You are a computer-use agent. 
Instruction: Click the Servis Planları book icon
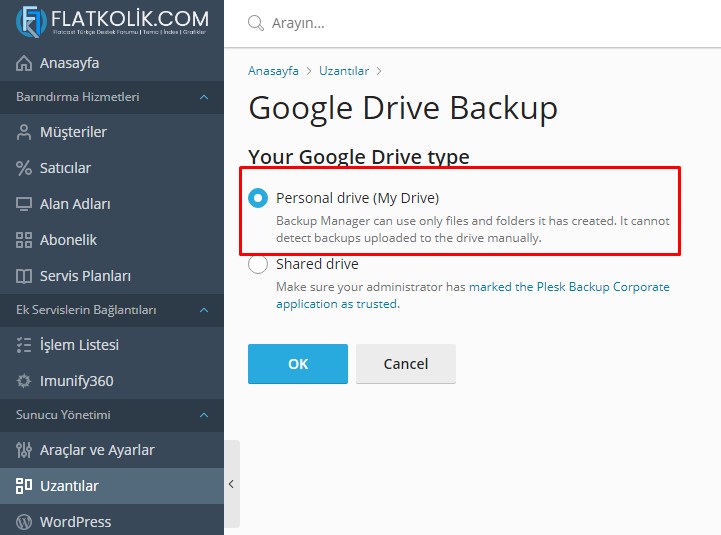(x=24, y=276)
